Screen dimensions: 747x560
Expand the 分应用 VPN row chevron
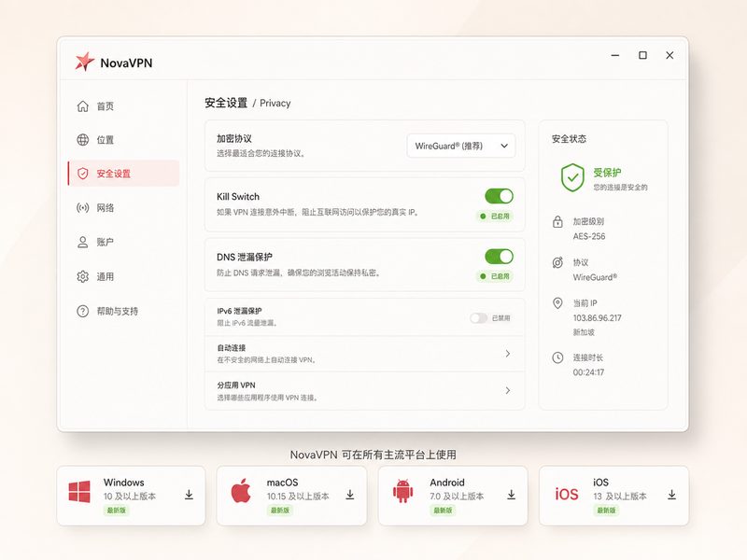[x=508, y=390]
